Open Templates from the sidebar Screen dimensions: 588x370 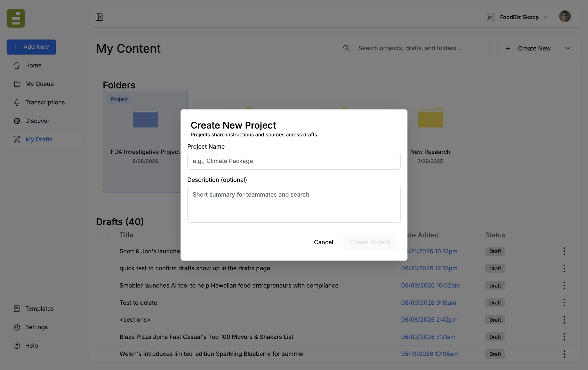45,309
